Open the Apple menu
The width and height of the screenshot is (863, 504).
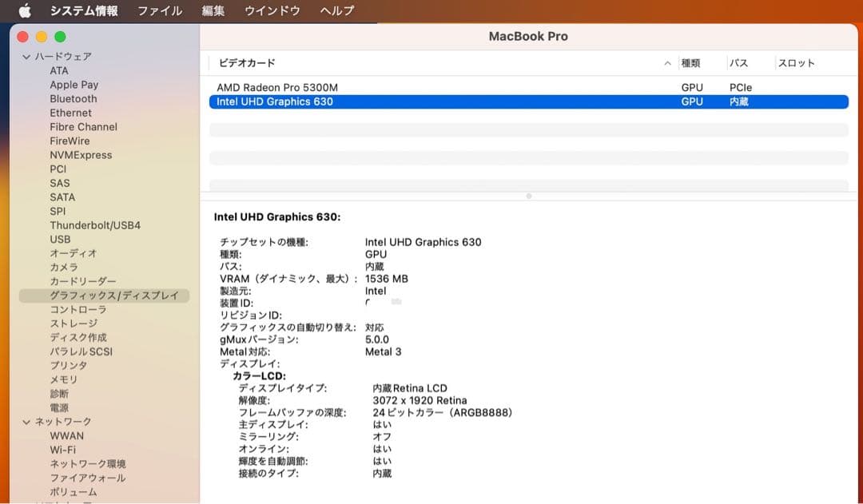[22, 11]
